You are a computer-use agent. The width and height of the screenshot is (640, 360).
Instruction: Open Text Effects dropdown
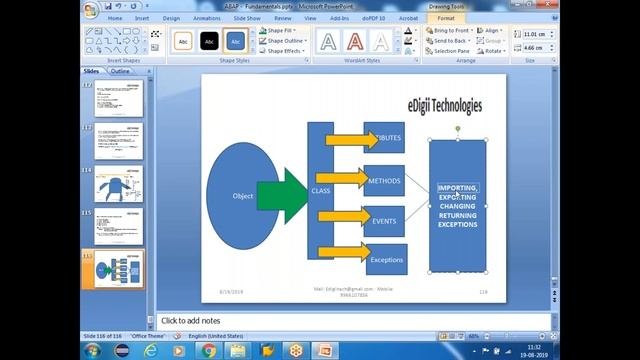[x=410, y=51]
